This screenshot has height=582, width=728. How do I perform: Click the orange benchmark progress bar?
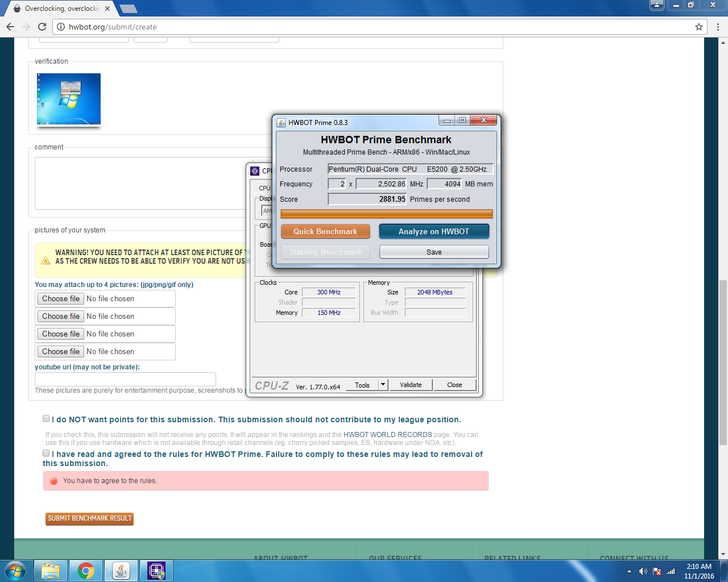pyautogui.click(x=386, y=214)
